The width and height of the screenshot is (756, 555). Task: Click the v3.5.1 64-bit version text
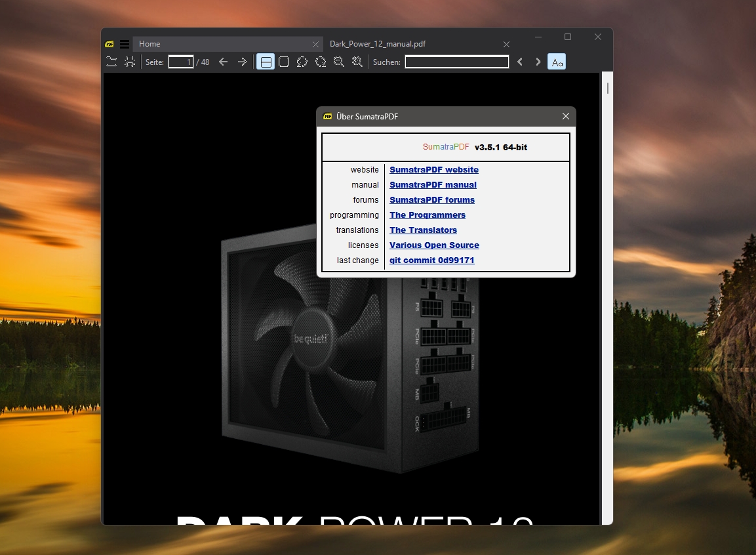(501, 148)
